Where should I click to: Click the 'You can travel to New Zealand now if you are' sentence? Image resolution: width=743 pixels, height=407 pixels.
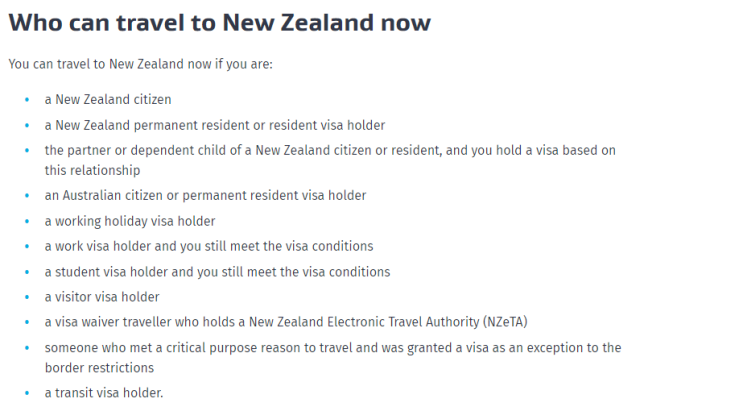click(140, 64)
